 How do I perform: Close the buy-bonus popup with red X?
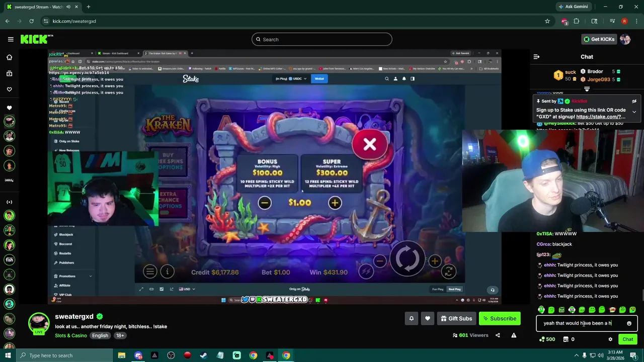coord(369,144)
